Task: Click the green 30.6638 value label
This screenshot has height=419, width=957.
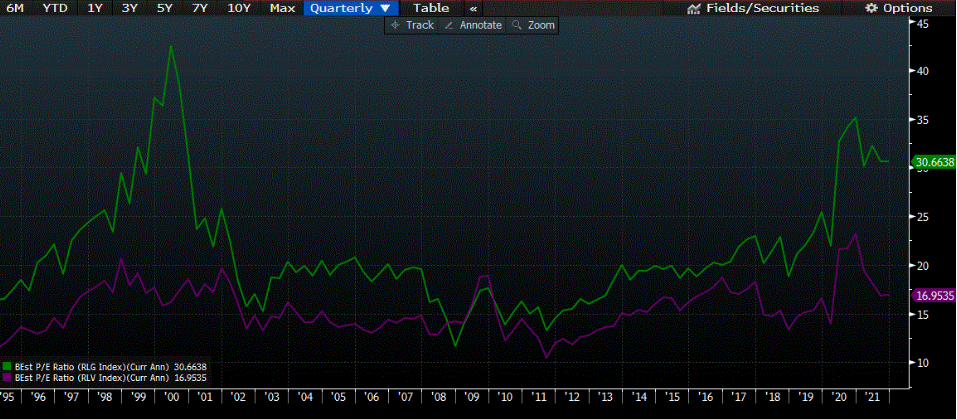Action: (x=935, y=161)
